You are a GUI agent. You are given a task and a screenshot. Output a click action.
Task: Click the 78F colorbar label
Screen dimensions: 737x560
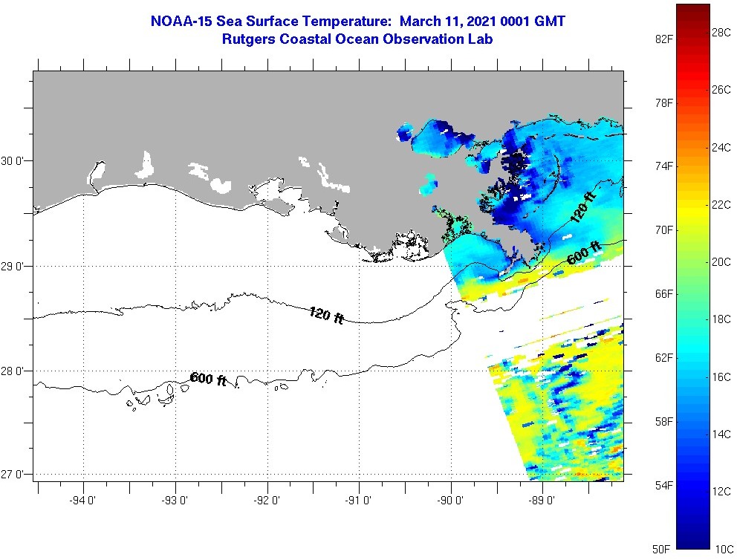tap(663, 103)
